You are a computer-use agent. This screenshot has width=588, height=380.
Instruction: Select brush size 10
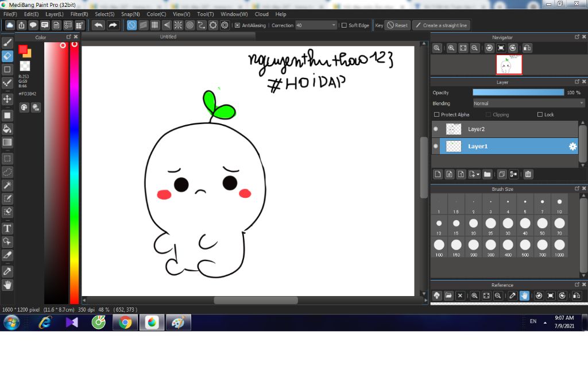click(x=559, y=204)
